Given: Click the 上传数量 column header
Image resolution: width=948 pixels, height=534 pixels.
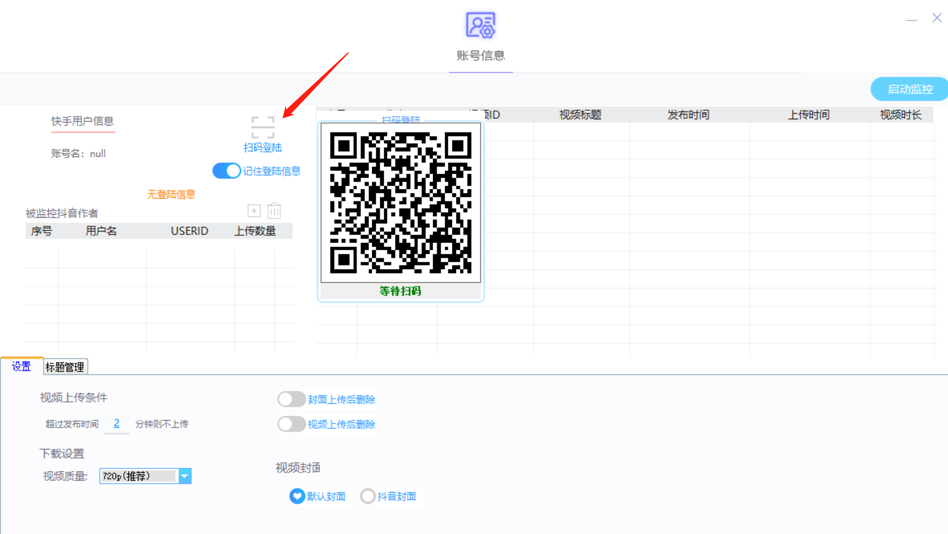Looking at the screenshot, I should pyautogui.click(x=255, y=231).
